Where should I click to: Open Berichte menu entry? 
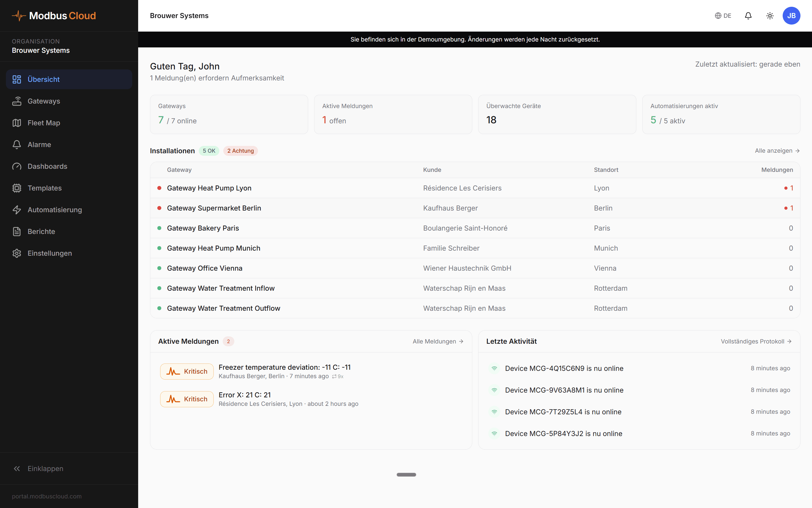coord(69,231)
